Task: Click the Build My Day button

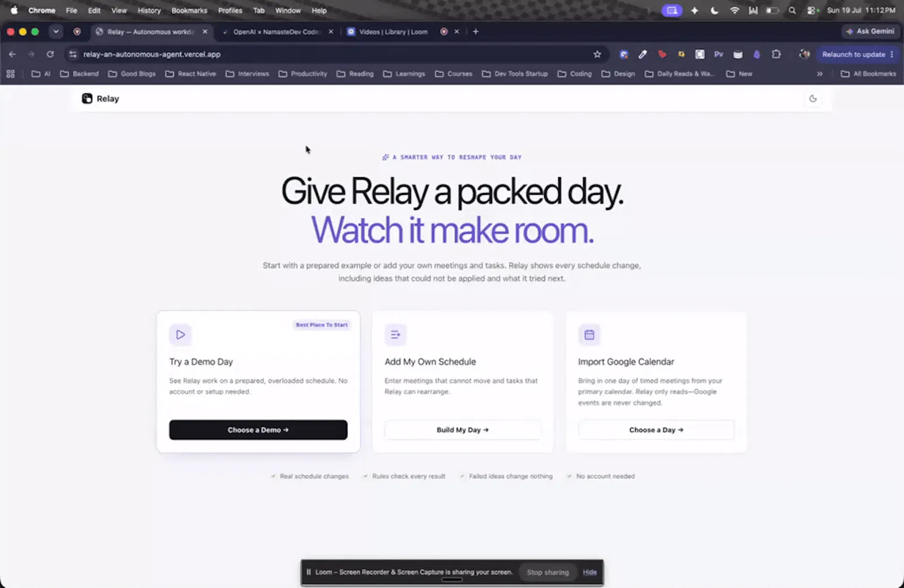Action: click(x=463, y=430)
